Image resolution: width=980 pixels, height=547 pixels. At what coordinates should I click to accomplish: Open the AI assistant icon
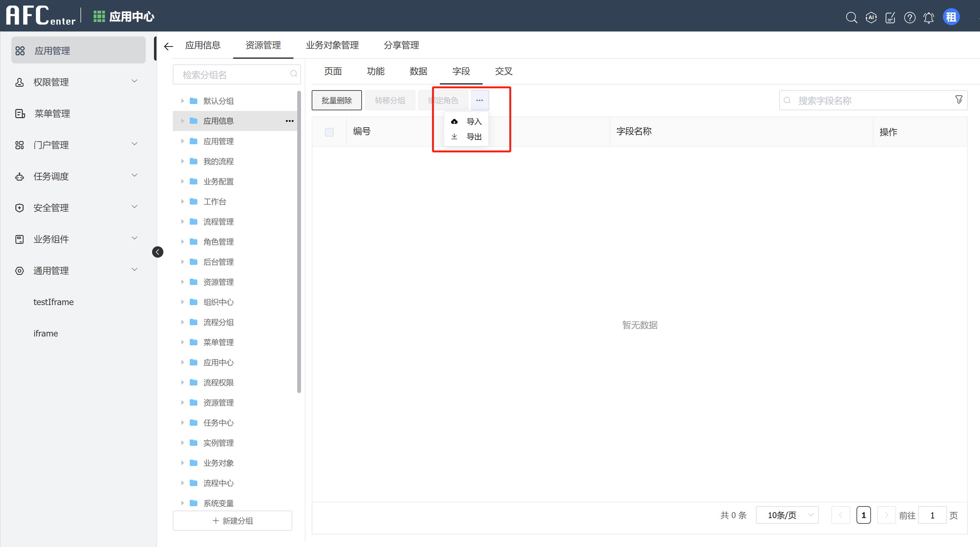[x=871, y=18]
